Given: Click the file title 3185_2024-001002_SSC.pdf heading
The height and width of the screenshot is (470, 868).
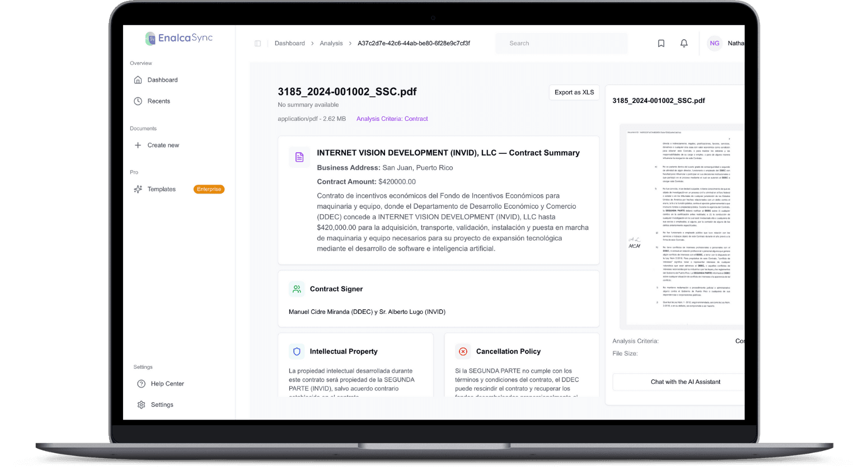Looking at the screenshot, I should tap(347, 92).
